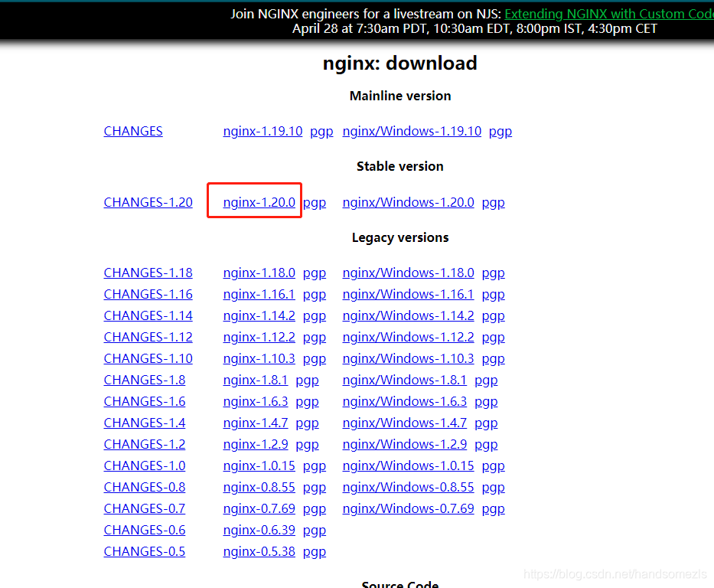
Task: Download nginx/Windows-1.0.15
Action: pyautogui.click(x=408, y=465)
